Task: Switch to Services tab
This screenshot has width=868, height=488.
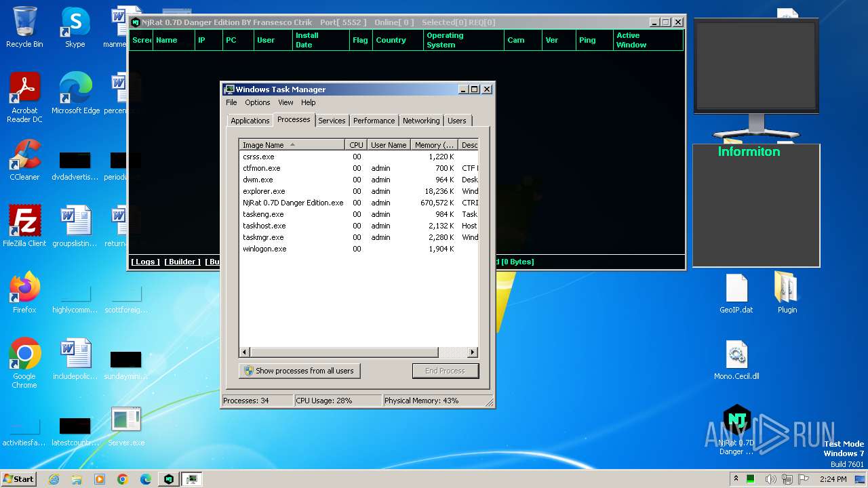Action: pyautogui.click(x=332, y=121)
